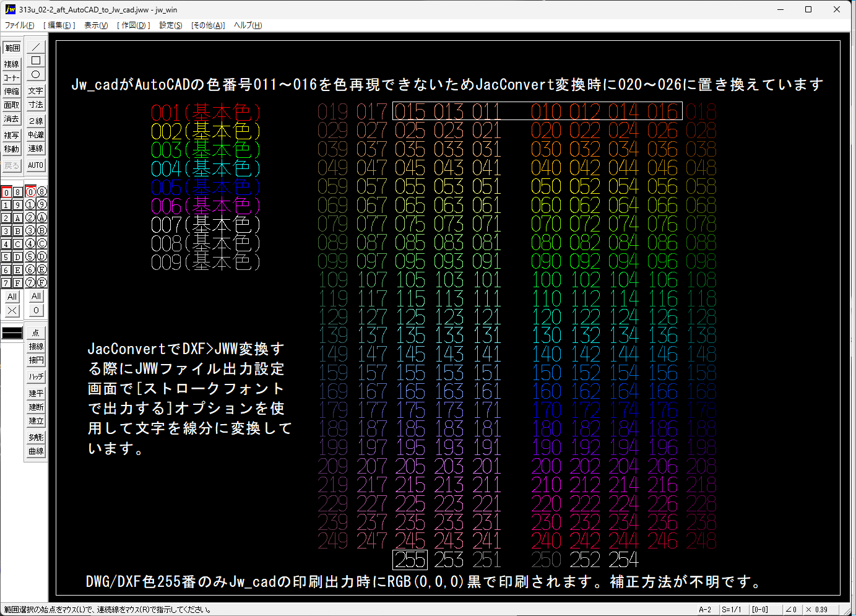Open the ファイル(F) menu
The height and width of the screenshot is (616, 856).
pos(20,25)
